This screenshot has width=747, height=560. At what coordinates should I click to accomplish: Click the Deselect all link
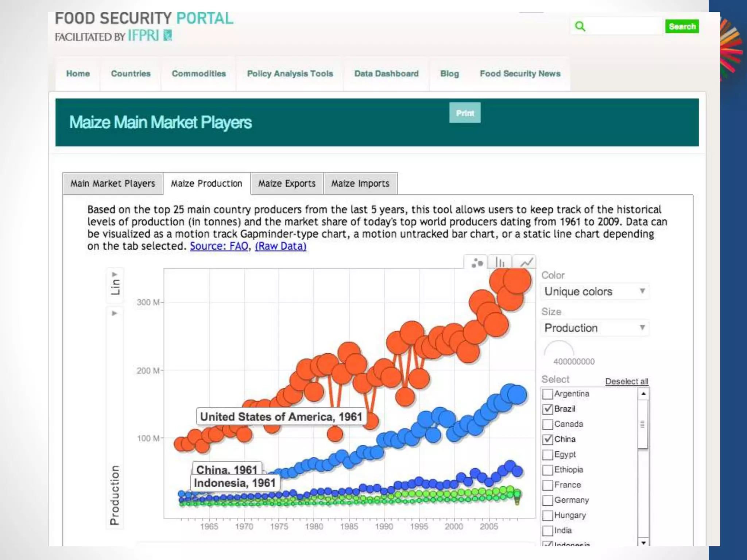(627, 381)
